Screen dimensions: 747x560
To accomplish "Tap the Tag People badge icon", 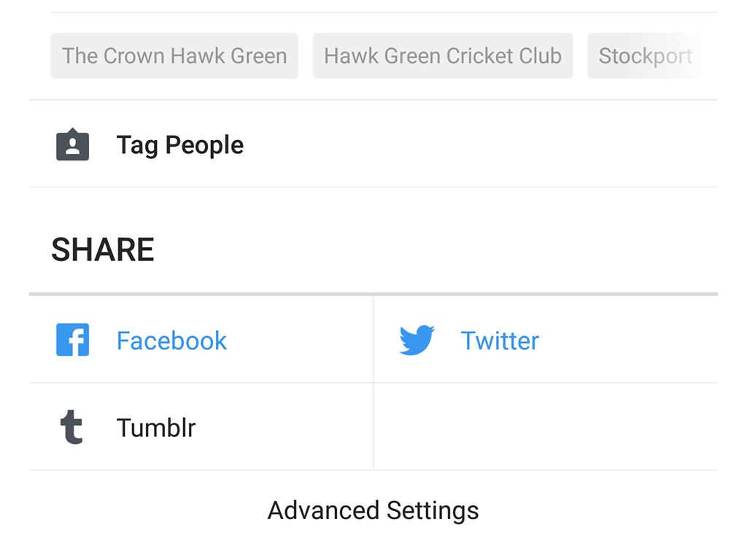I will click(x=72, y=144).
